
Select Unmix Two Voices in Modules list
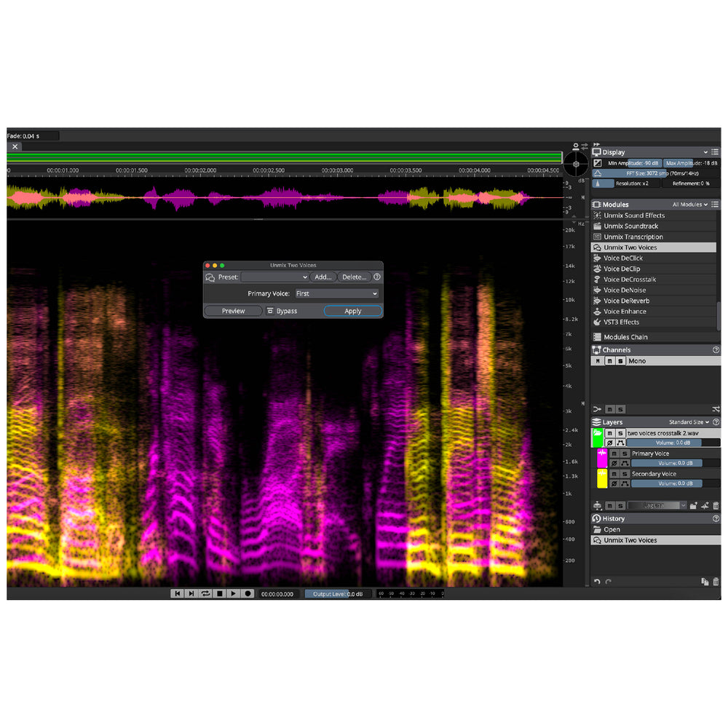[653, 248]
